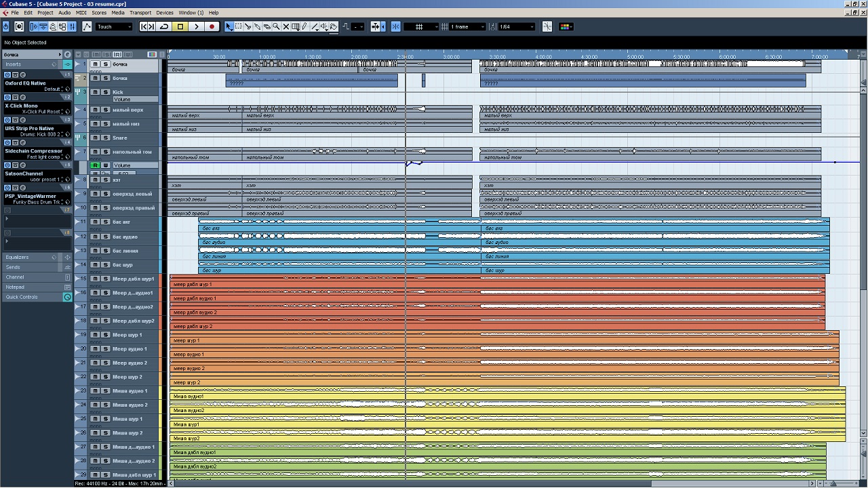Open the Channel inspector section

click(37, 277)
